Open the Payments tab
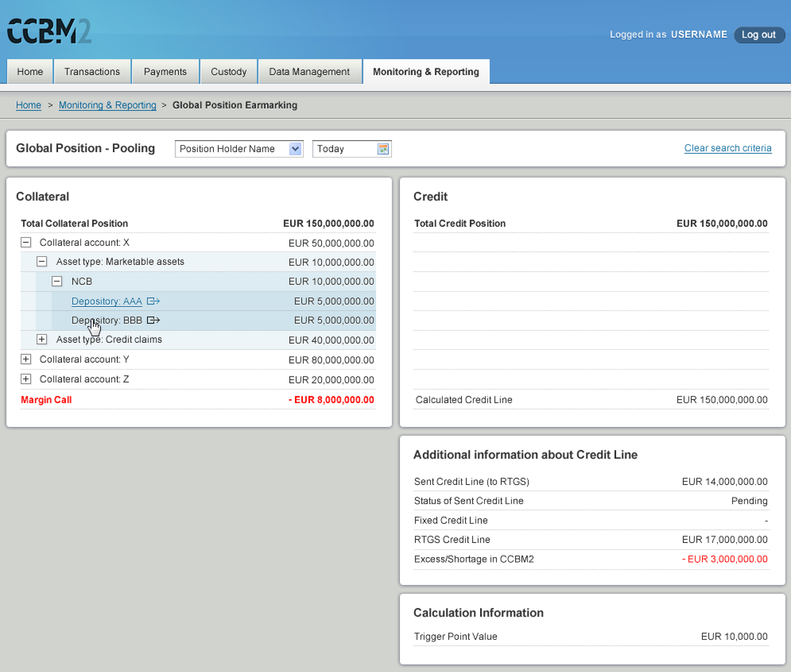 [x=165, y=72]
